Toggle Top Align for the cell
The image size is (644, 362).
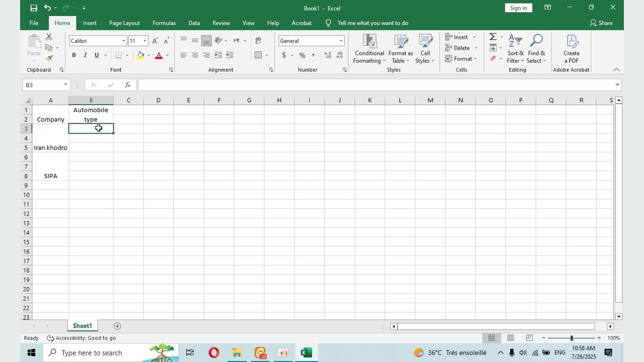tap(184, 41)
